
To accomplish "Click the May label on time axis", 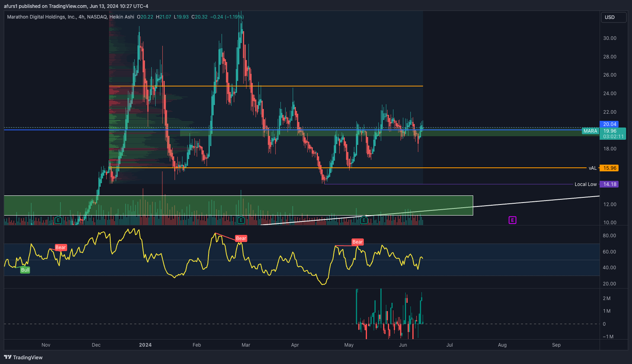I will pos(349,345).
